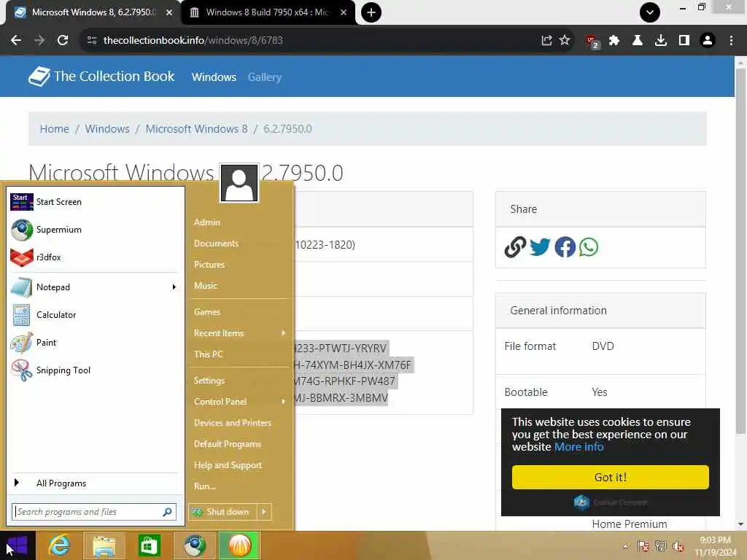Click the user account picture

(239, 183)
